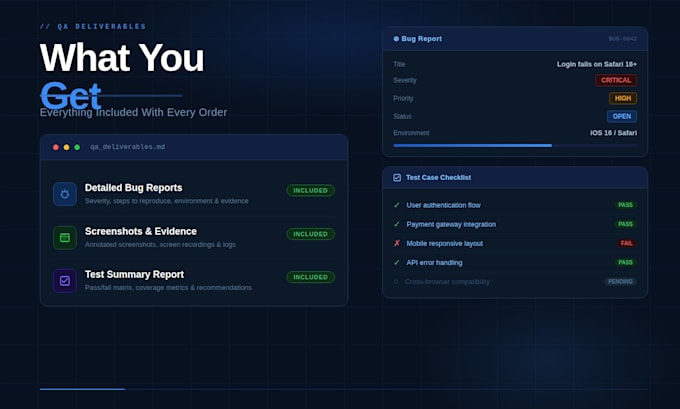
Task: Click PASS badge for Payment gateway integration
Action: coord(625,224)
